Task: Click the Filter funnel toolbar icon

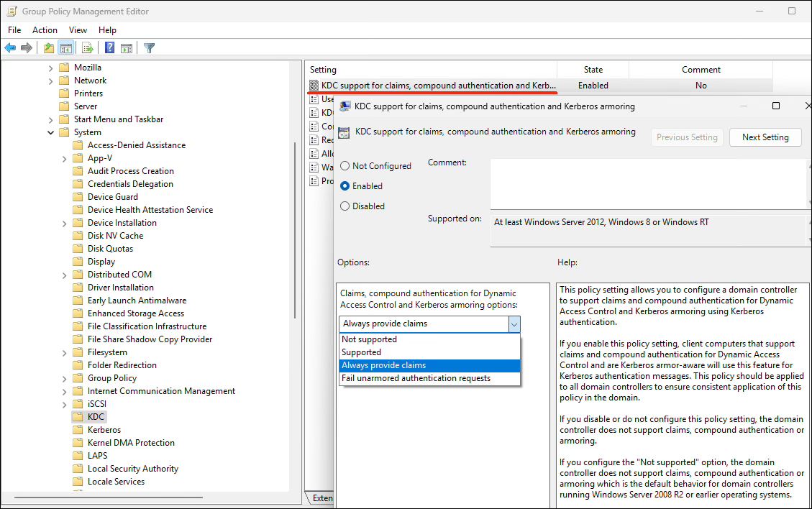Action: [149, 48]
